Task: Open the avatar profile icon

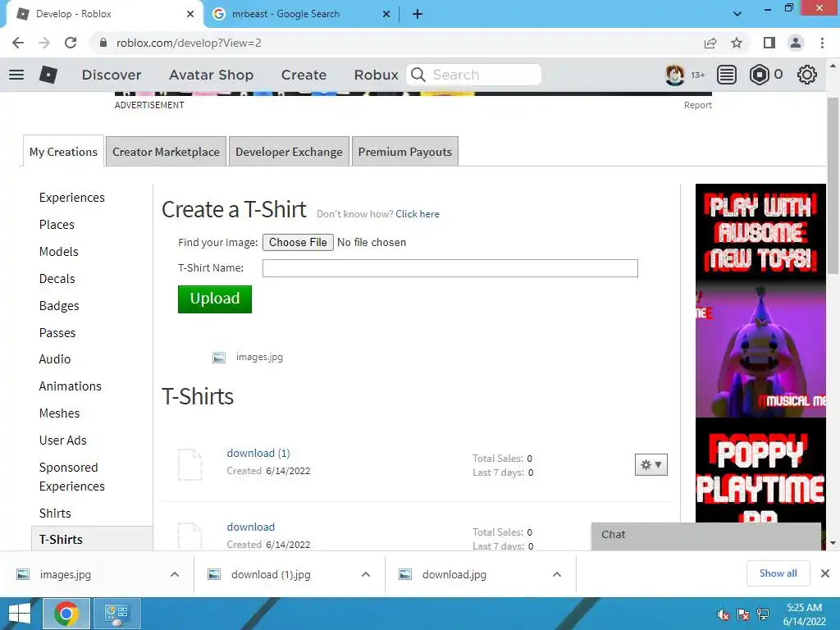Action: click(x=674, y=75)
